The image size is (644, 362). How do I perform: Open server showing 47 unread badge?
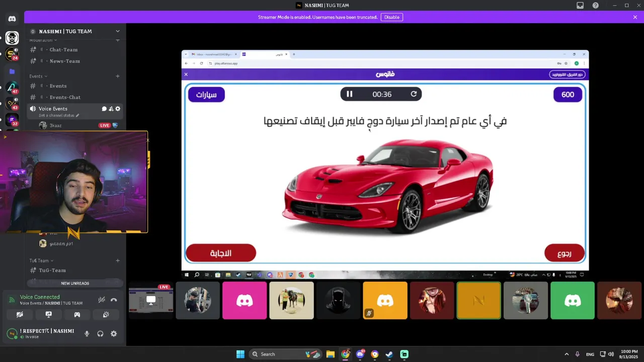[12, 87]
